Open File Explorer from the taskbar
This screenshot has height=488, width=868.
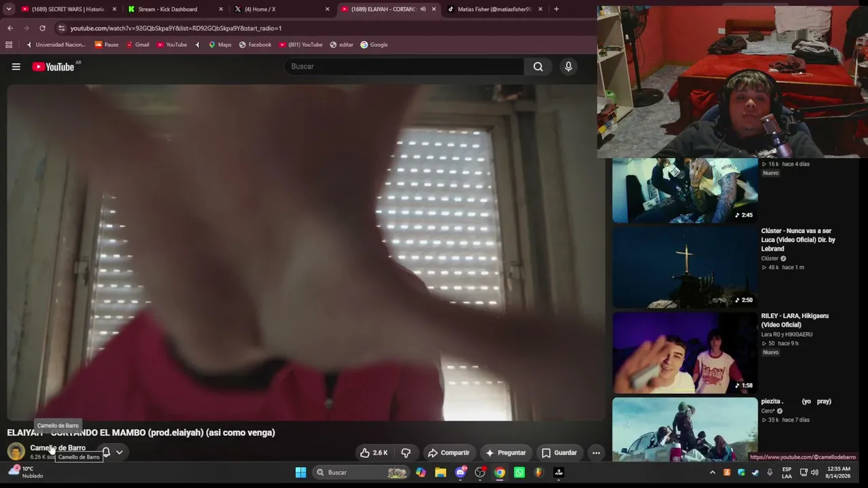pos(441,472)
